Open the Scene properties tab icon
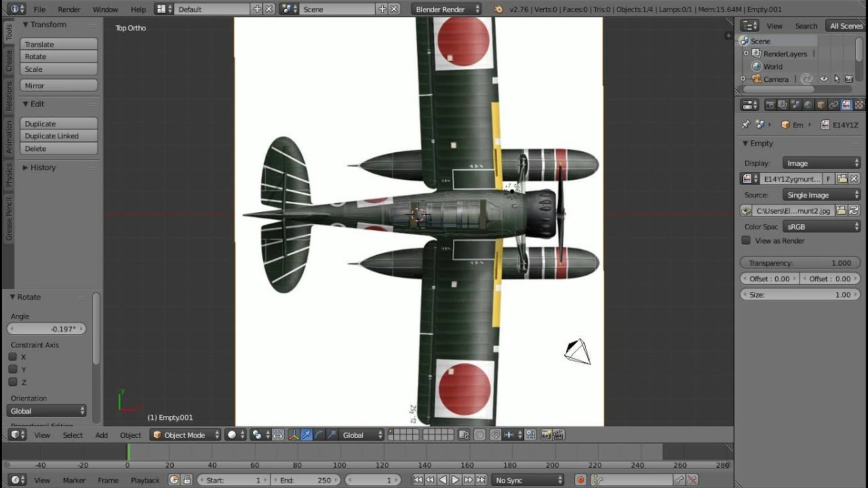 pos(795,105)
